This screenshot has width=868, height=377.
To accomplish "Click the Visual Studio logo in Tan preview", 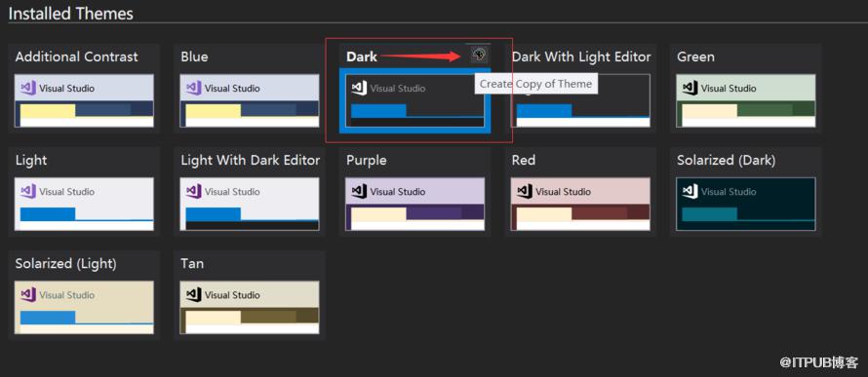I will point(193,294).
